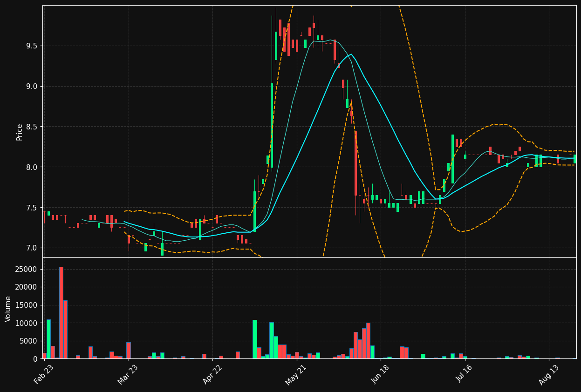Image resolution: width=581 pixels, height=392 pixels.
Task: Click the Jul 16 date label
Action: pyautogui.click(x=464, y=374)
